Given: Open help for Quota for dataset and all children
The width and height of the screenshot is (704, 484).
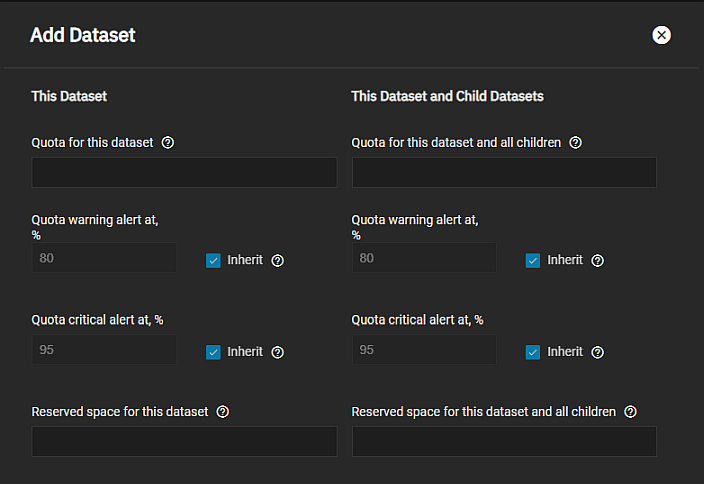Looking at the screenshot, I should (575, 143).
